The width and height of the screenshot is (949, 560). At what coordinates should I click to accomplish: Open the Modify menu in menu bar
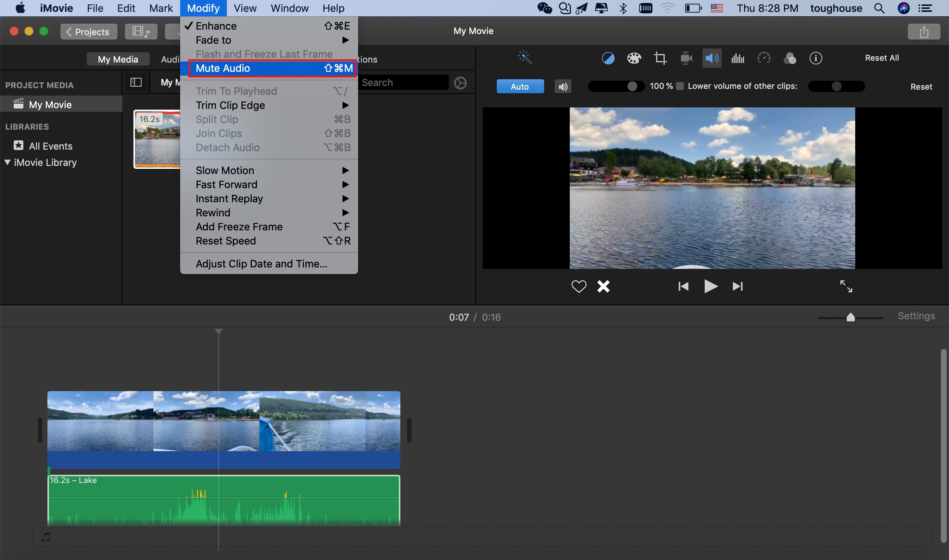[x=202, y=8]
